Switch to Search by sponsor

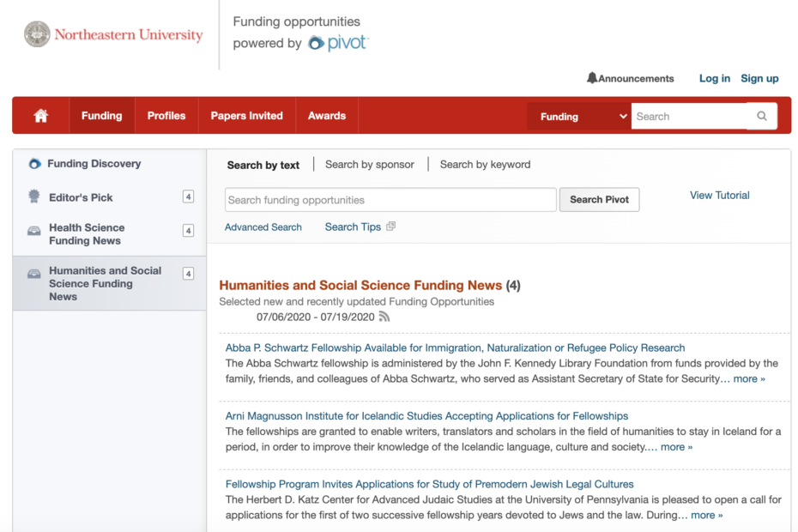pyautogui.click(x=370, y=164)
